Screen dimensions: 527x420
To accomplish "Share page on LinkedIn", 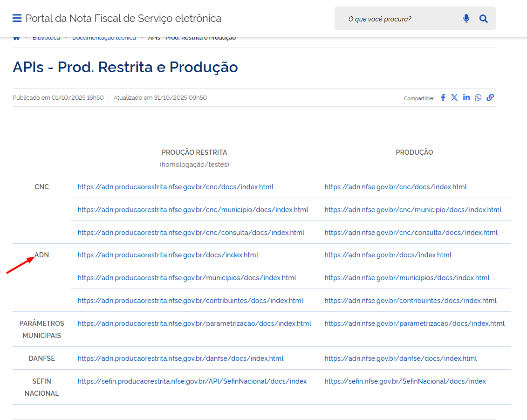I will (466, 97).
